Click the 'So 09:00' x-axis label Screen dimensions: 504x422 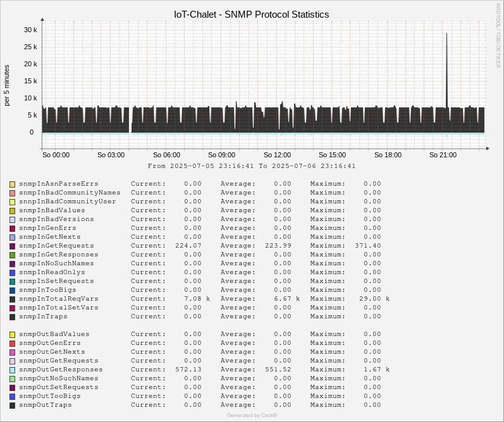coord(221,155)
